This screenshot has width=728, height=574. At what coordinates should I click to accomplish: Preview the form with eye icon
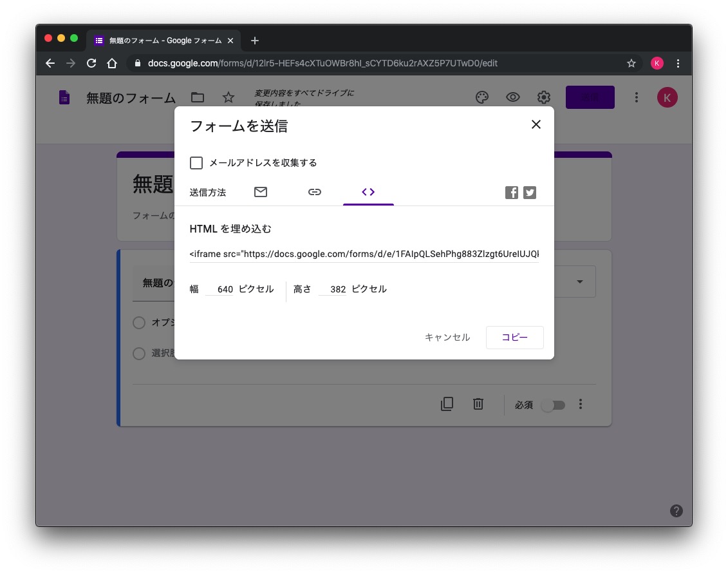click(513, 97)
